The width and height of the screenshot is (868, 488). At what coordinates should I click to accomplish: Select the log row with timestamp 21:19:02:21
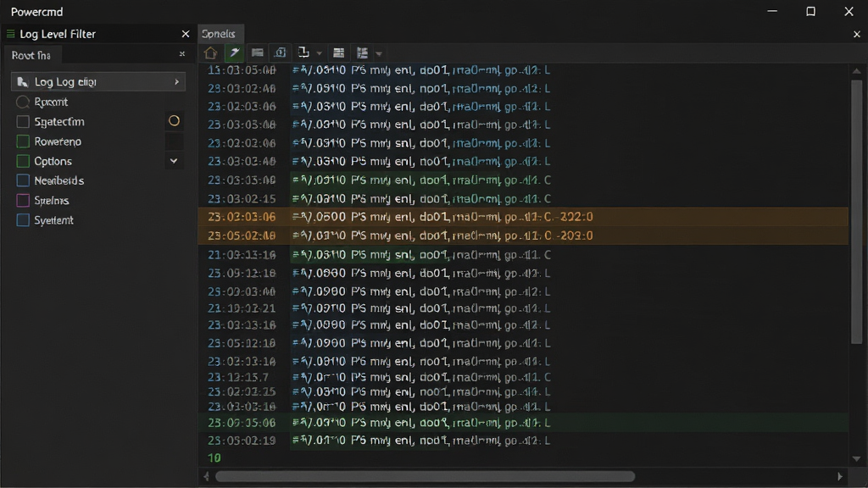pyautogui.click(x=523, y=308)
